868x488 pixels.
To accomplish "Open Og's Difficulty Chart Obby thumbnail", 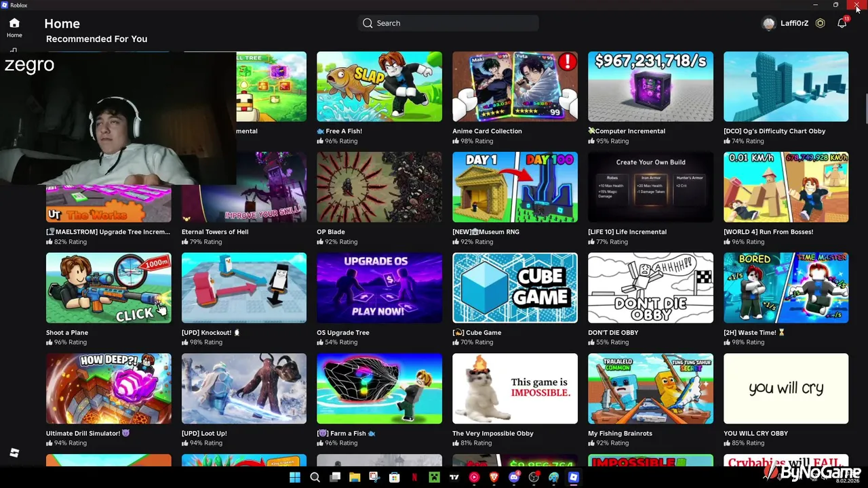I will (786, 87).
